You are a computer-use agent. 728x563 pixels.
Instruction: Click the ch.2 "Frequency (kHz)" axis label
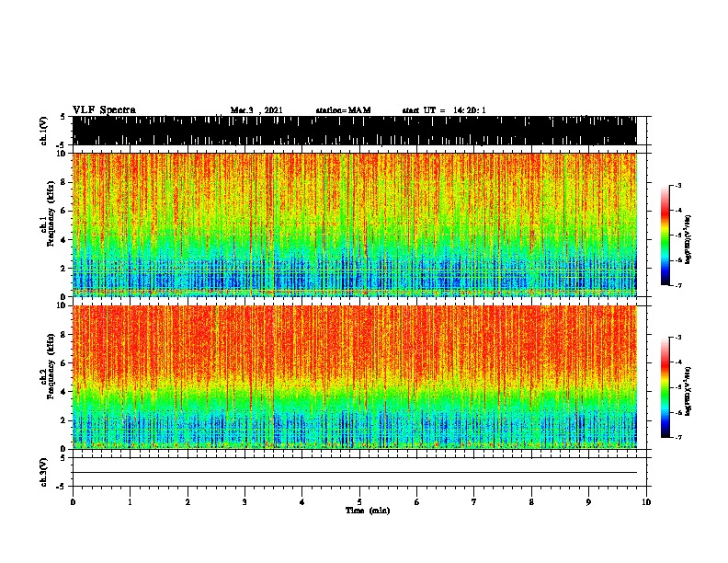click(51, 366)
